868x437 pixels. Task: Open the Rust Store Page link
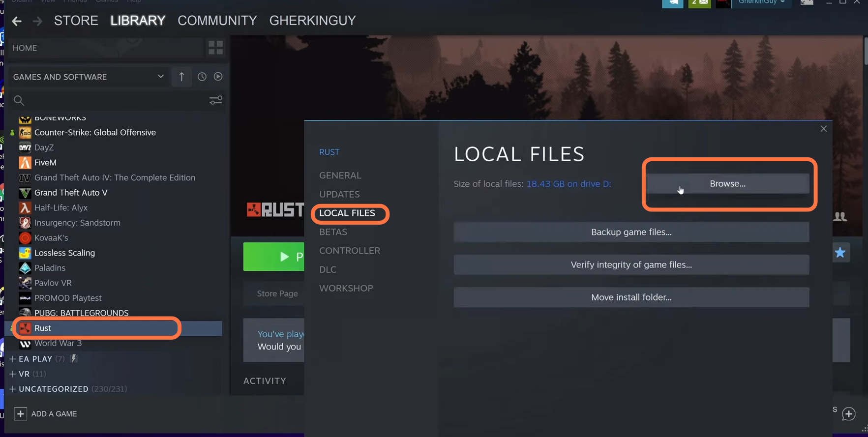(x=277, y=293)
